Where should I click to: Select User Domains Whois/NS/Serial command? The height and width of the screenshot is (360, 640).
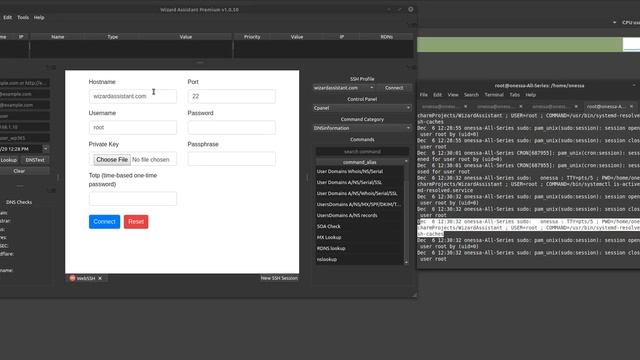click(x=360, y=171)
